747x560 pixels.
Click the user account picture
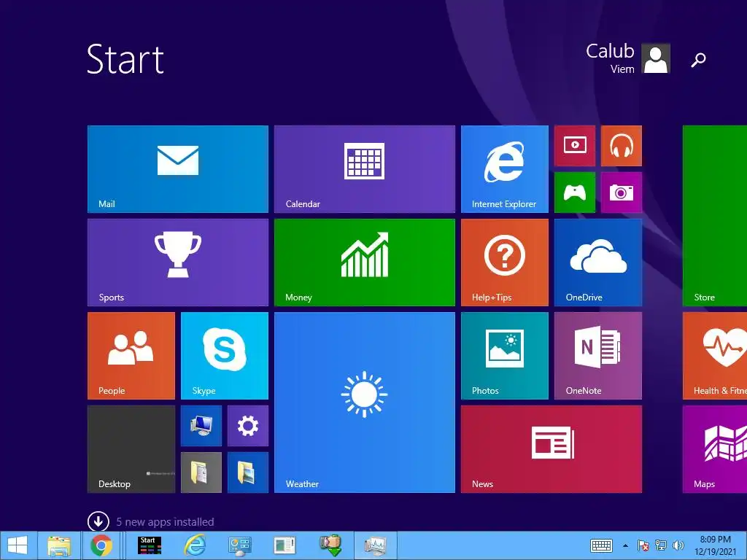click(656, 58)
